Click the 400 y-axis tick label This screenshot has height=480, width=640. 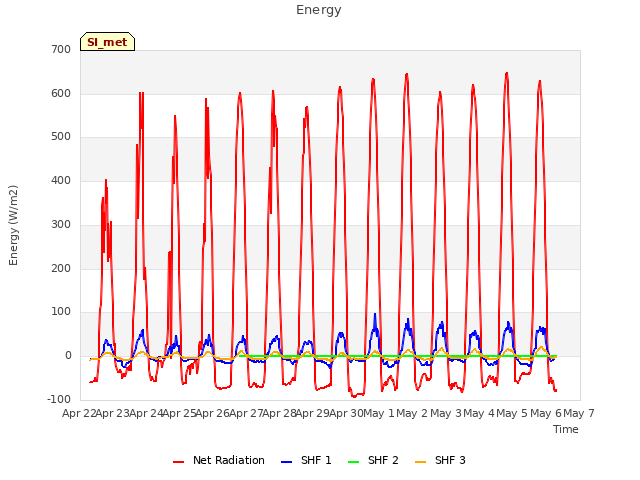click(61, 180)
